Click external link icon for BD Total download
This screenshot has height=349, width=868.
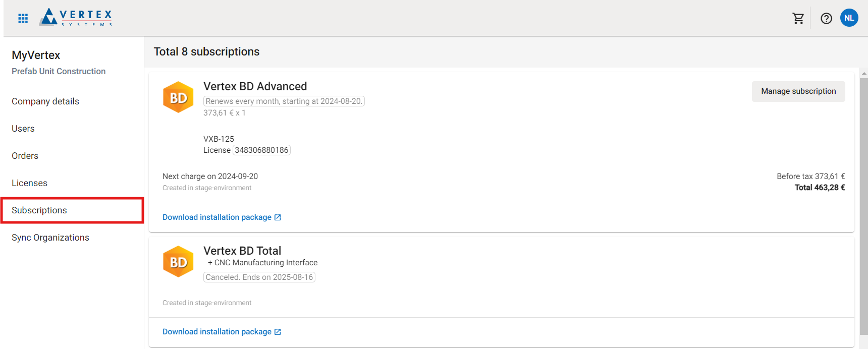pyautogui.click(x=278, y=332)
